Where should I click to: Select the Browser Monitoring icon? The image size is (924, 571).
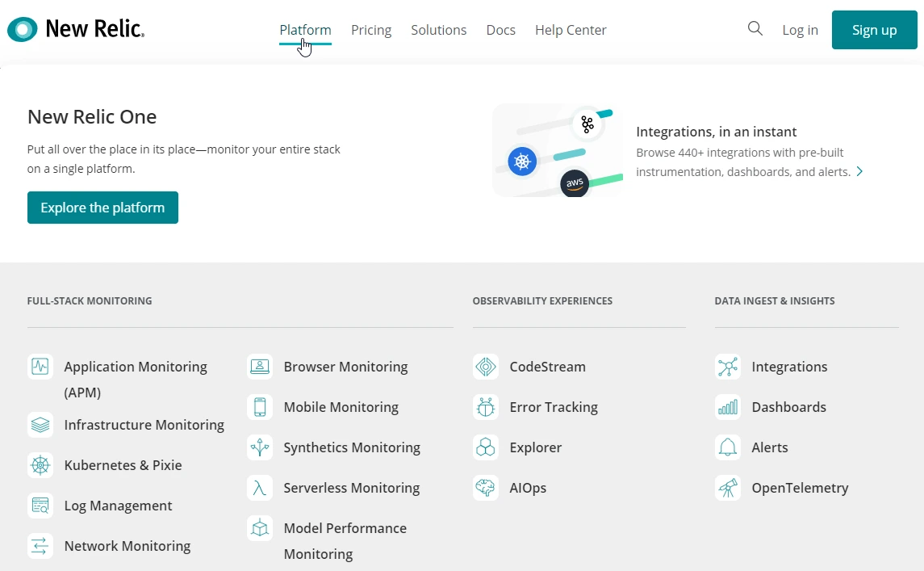click(x=259, y=366)
